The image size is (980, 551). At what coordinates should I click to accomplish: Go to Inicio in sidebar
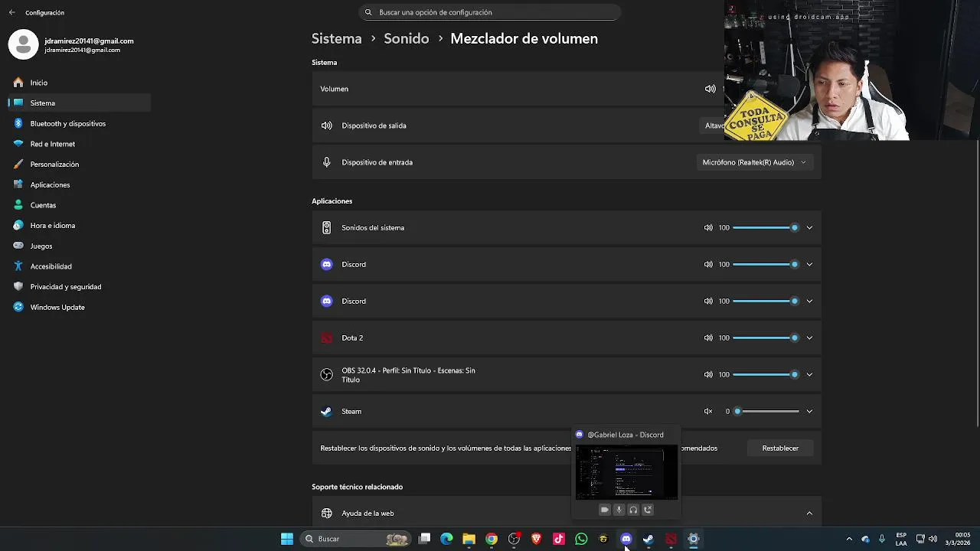tap(79, 83)
